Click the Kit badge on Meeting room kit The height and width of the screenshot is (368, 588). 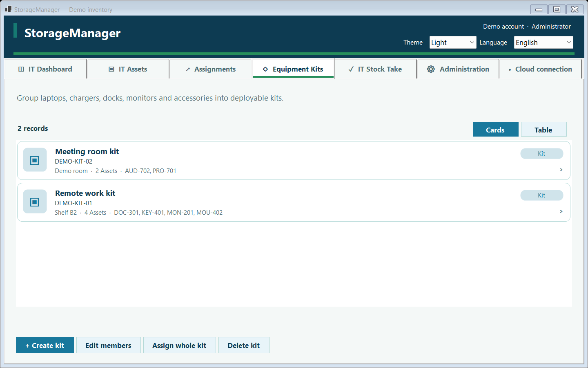541,154
